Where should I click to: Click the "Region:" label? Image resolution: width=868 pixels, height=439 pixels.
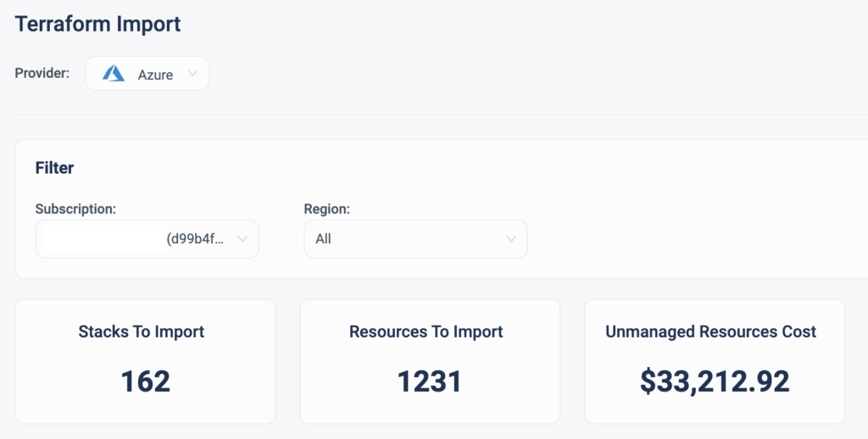(327, 208)
